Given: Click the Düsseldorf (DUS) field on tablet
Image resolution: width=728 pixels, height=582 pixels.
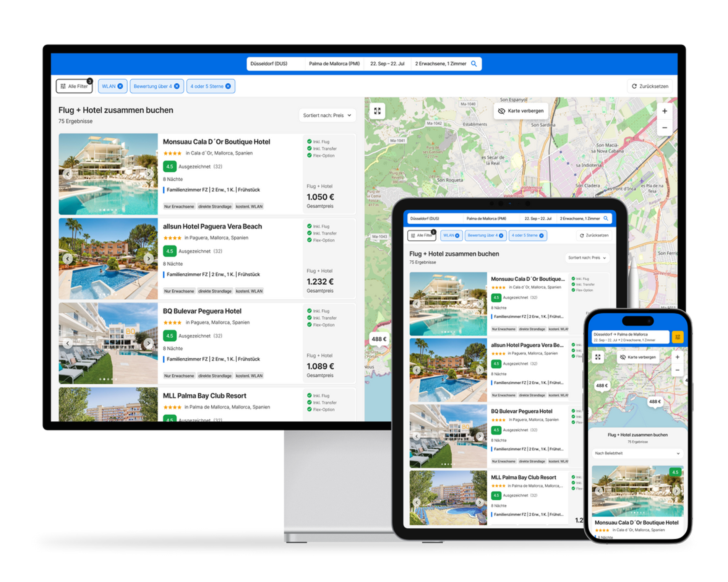Looking at the screenshot, I should pyautogui.click(x=435, y=218).
